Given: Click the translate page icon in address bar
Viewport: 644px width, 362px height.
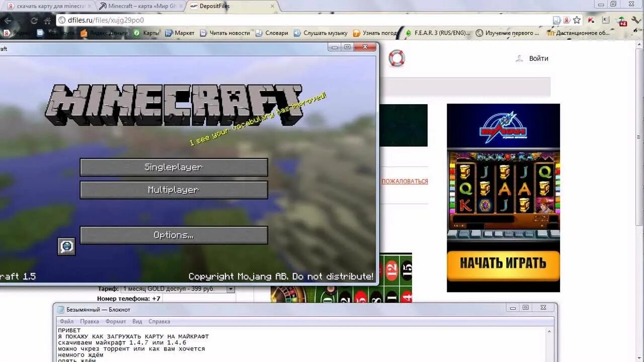Looking at the screenshot, I should [556, 20].
